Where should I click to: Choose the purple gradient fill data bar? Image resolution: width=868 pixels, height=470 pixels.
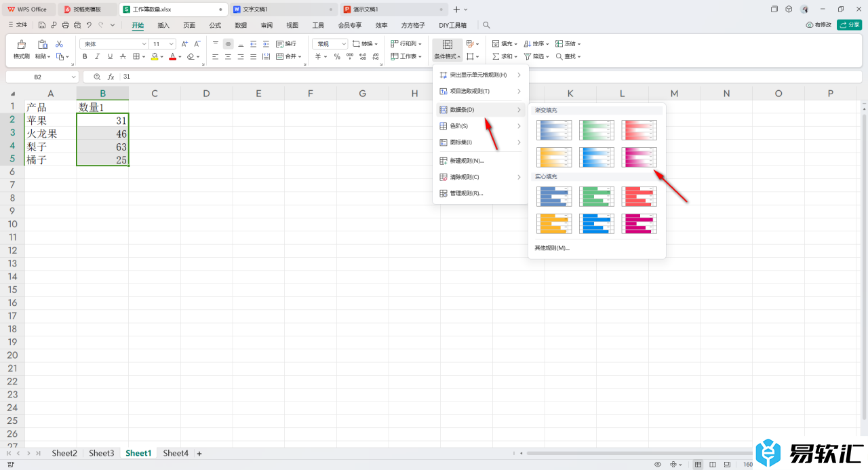(x=639, y=157)
